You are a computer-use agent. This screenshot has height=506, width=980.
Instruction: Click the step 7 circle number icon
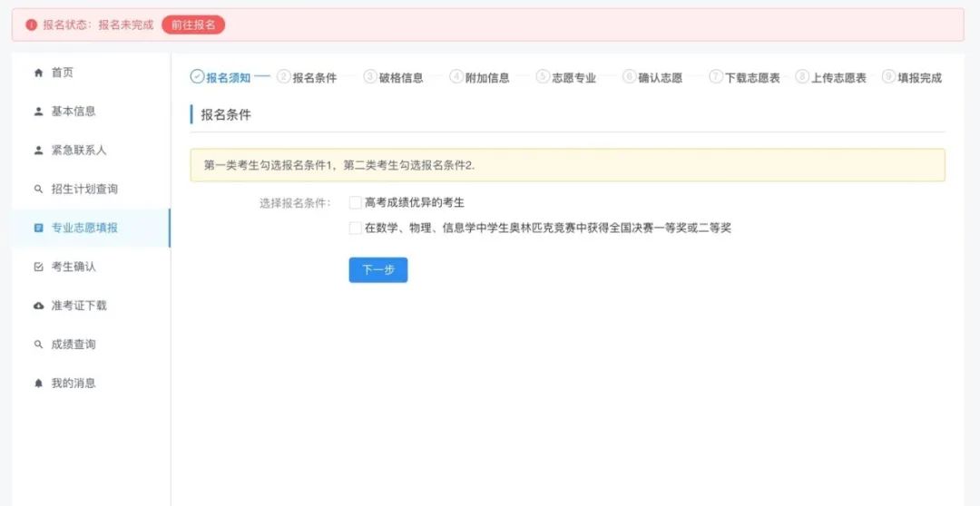[716, 77]
